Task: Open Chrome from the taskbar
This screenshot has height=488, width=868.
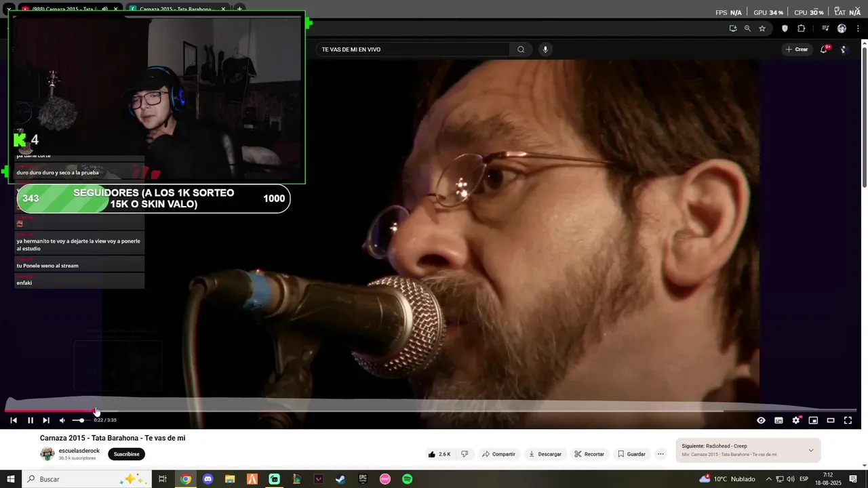Action: pyautogui.click(x=186, y=479)
